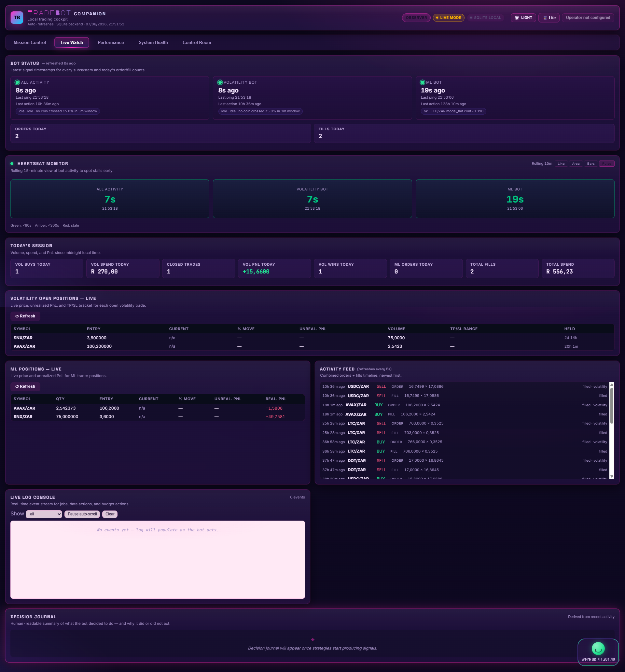625x672 pixels.
Task: Click the REAL. PNL column header
Action: [276, 399]
